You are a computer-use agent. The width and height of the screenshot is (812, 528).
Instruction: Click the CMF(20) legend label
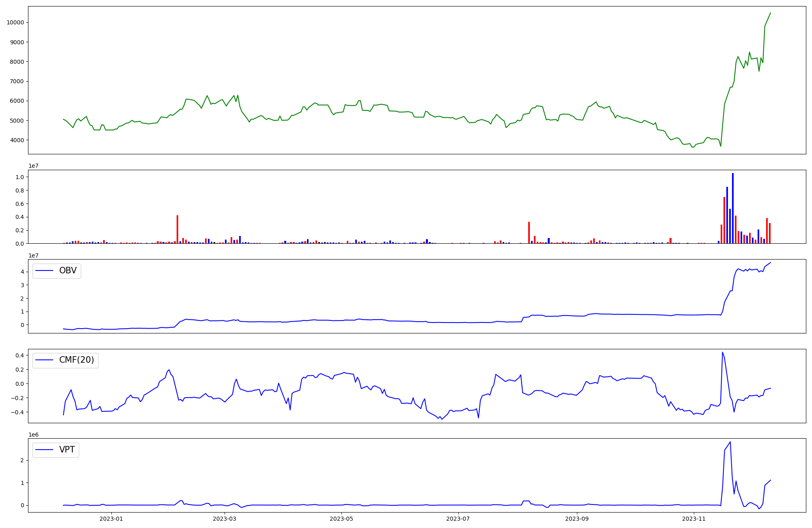(x=76, y=360)
